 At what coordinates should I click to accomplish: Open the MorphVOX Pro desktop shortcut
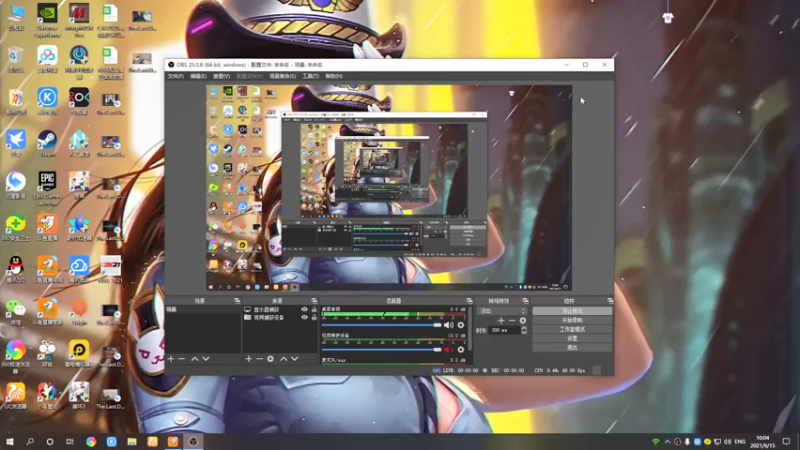[x=79, y=20]
